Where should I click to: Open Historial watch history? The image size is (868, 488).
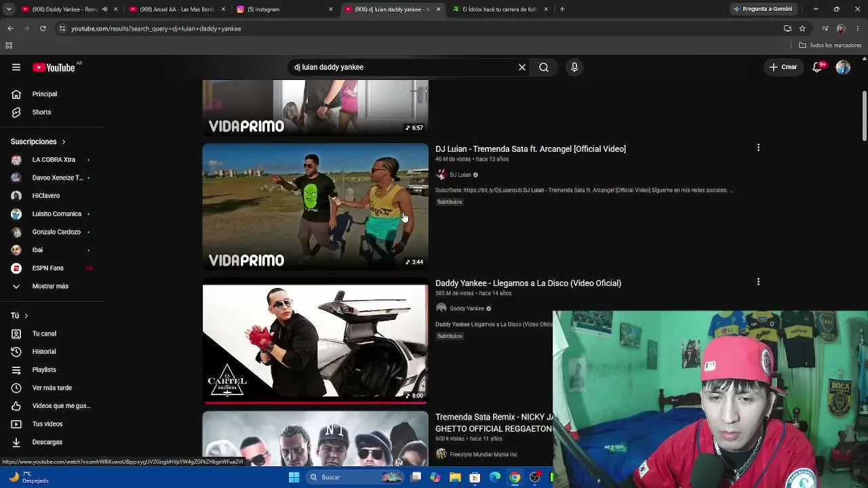(44, 352)
